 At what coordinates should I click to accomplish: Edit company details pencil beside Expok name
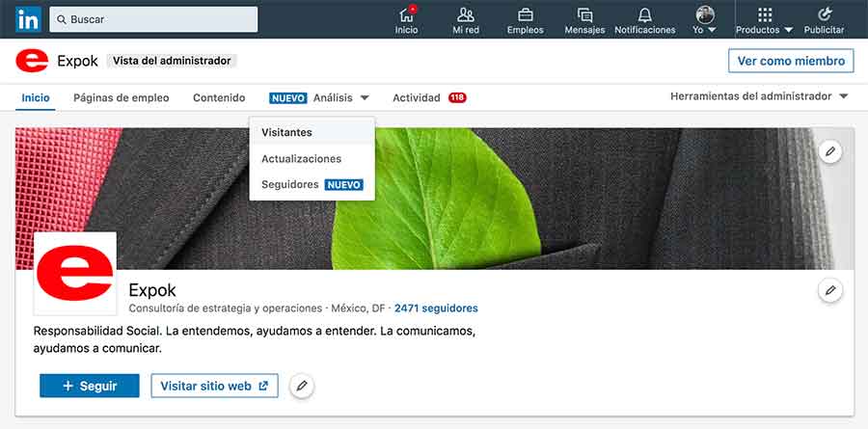(x=829, y=290)
